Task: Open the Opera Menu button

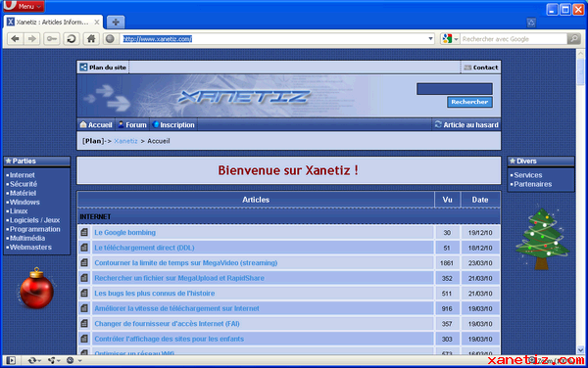Action: coord(24,6)
